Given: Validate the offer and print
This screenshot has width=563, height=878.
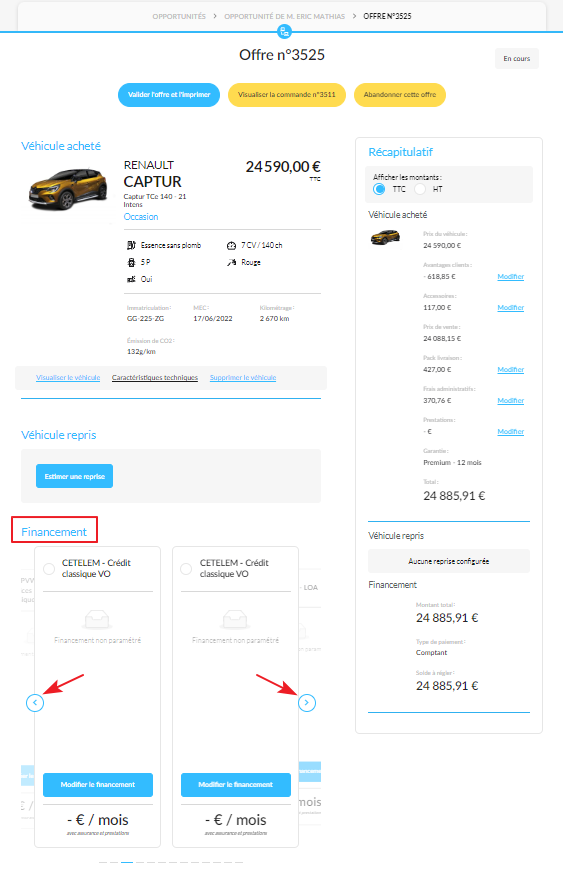Looking at the screenshot, I should [x=169, y=95].
